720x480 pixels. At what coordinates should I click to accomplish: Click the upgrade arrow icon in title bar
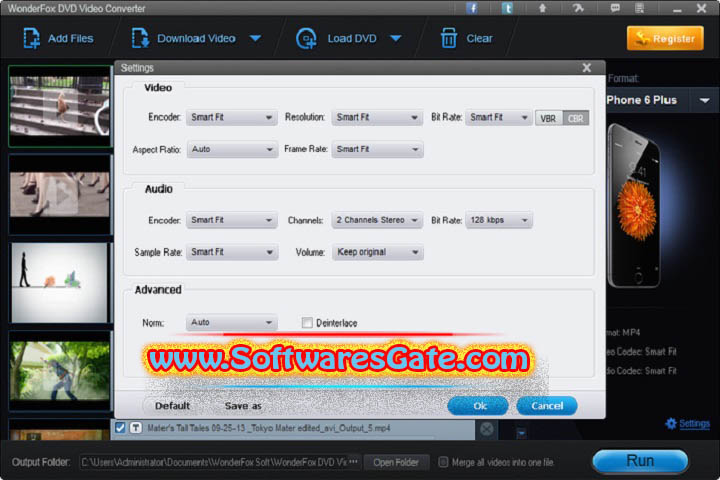542,8
